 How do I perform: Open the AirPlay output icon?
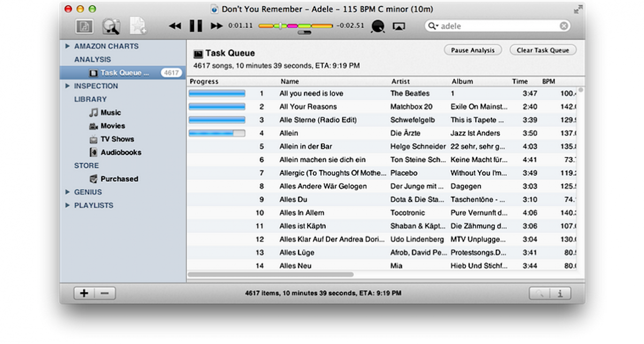pyautogui.click(x=398, y=26)
